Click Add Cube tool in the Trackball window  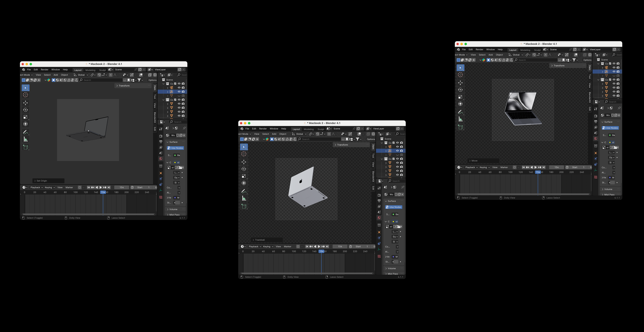244,206
